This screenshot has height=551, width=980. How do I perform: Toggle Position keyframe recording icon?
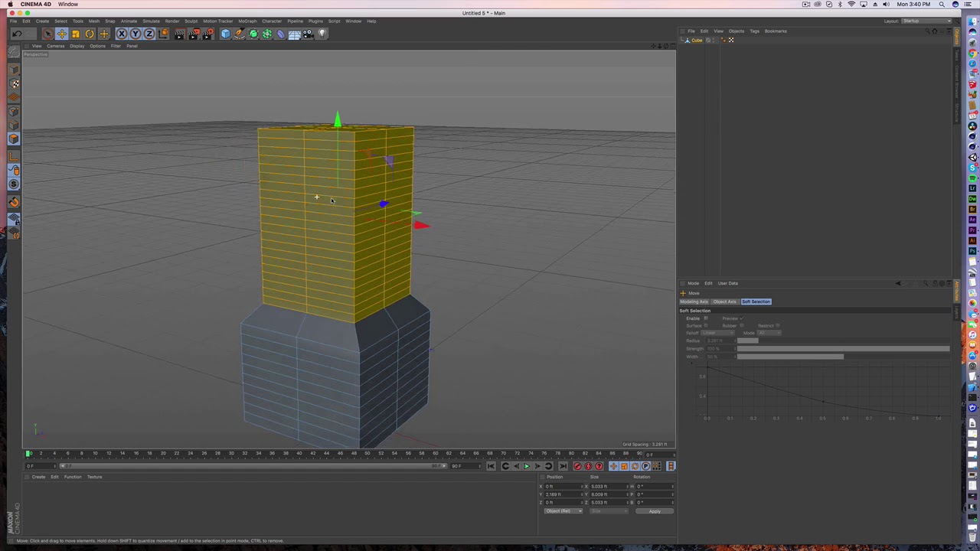[614, 466]
